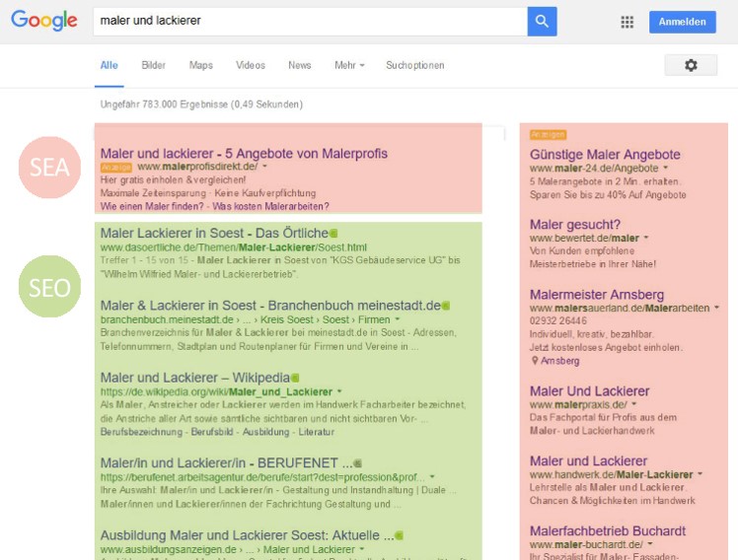This screenshot has height=560, width=738.
Task: Expand arrow next to www.malersauerland.de/Malerarbeiten
Action: coord(717,307)
